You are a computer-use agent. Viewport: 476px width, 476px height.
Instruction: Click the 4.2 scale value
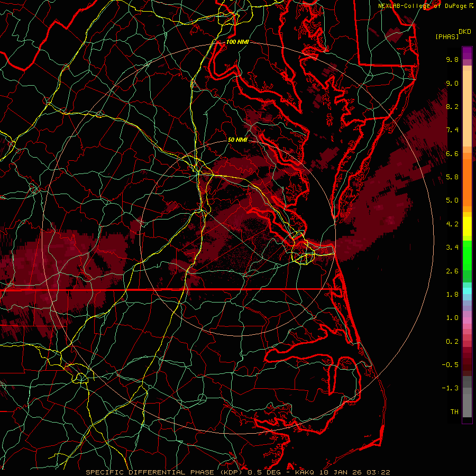point(452,224)
